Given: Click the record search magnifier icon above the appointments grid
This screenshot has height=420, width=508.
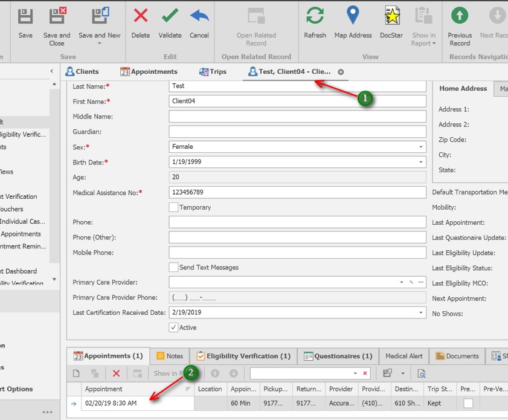Looking at the screenshot, I should pos(422,373).
